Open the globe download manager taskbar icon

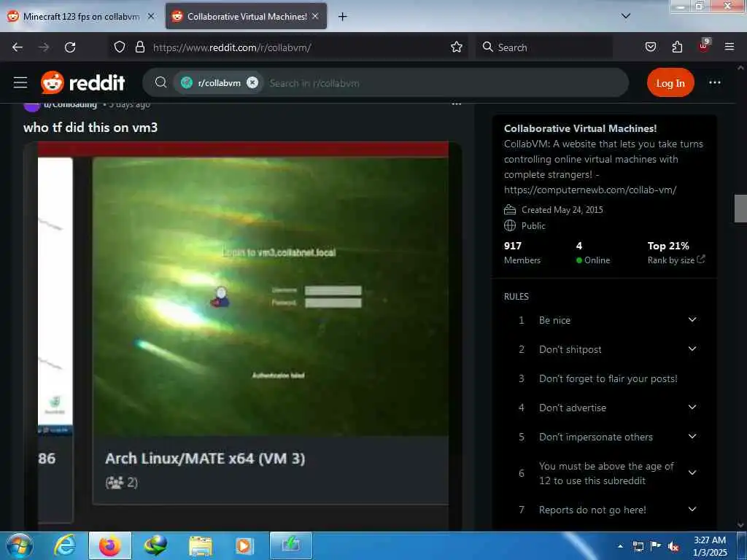(x=155, y=545)
